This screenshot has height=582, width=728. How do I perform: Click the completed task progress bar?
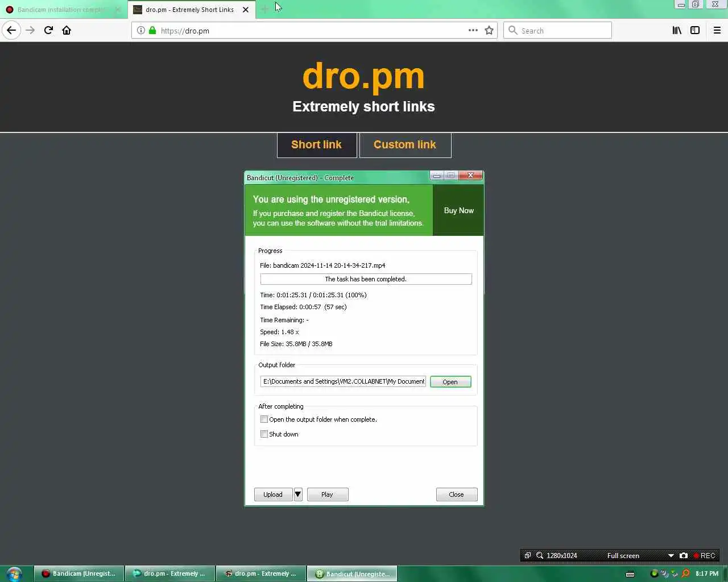coord(366,279)
